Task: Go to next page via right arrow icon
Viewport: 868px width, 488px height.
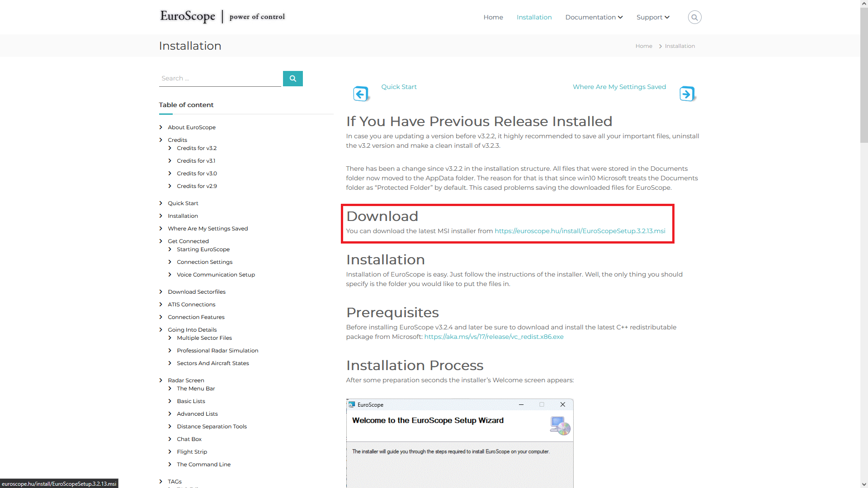Action: [688, 94]
